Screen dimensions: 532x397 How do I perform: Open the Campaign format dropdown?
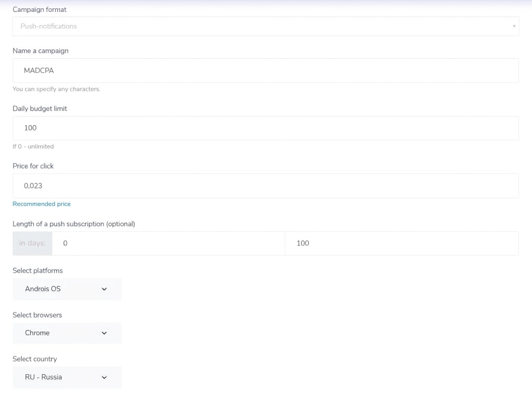(x=265, y=26)
